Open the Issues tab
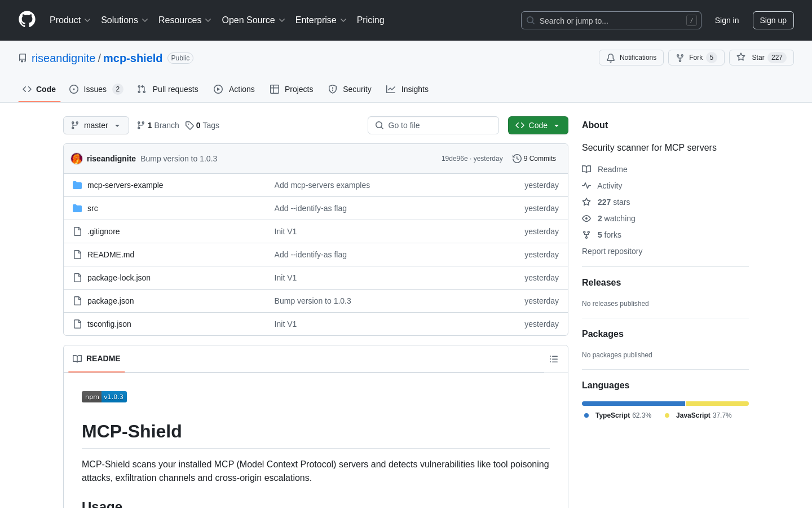 coord(96,89)
